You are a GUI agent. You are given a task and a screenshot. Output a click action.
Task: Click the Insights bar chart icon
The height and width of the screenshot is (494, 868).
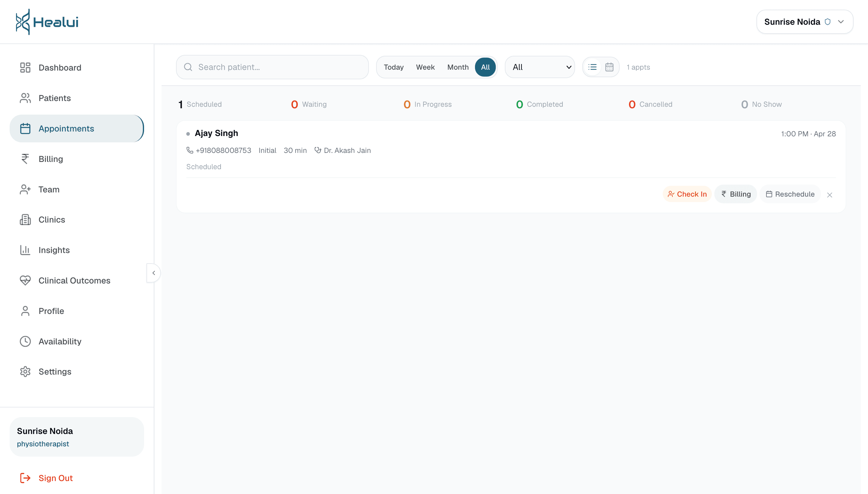pyautogui.click(x=25, y=250)
